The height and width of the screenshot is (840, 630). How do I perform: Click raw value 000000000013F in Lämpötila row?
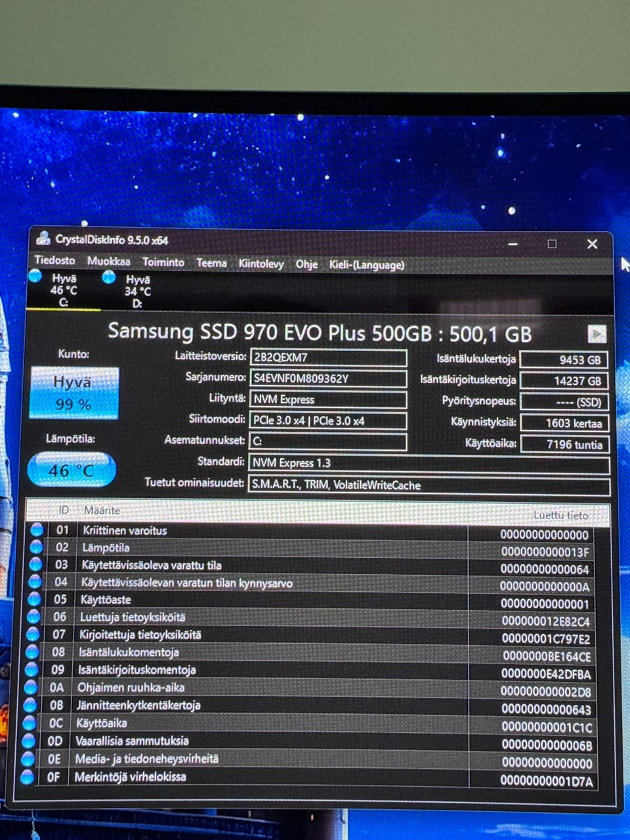click(x=545, y=552)
